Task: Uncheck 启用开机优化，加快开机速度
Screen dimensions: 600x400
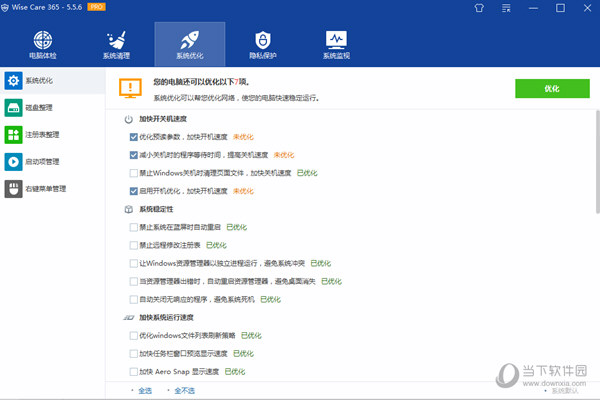Action: point(134,191)
